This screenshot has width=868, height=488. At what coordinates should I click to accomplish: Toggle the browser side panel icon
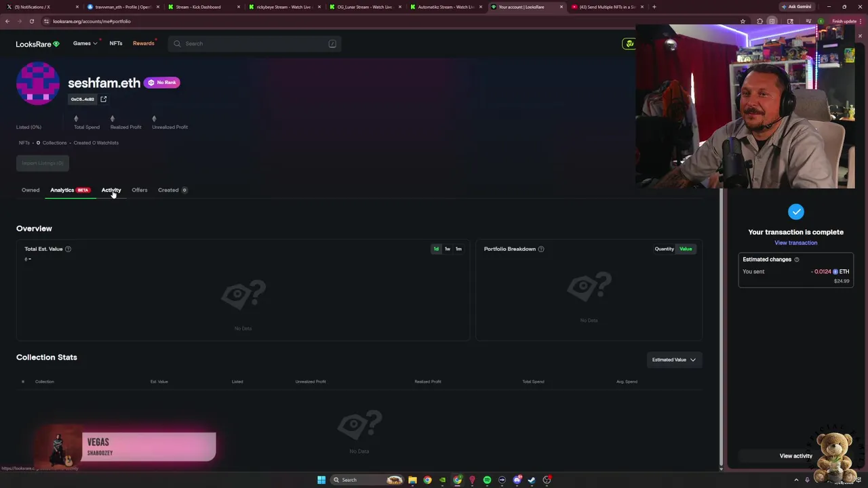[772, 21]
